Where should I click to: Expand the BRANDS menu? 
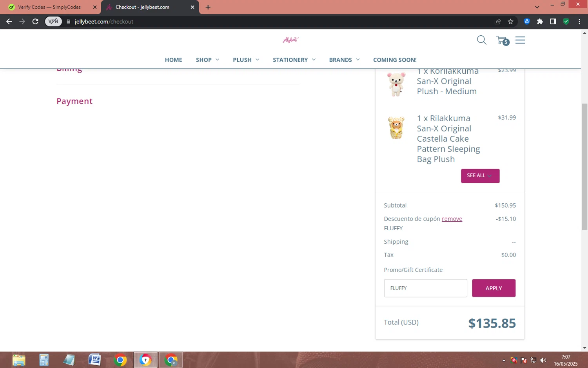point(344,60)
